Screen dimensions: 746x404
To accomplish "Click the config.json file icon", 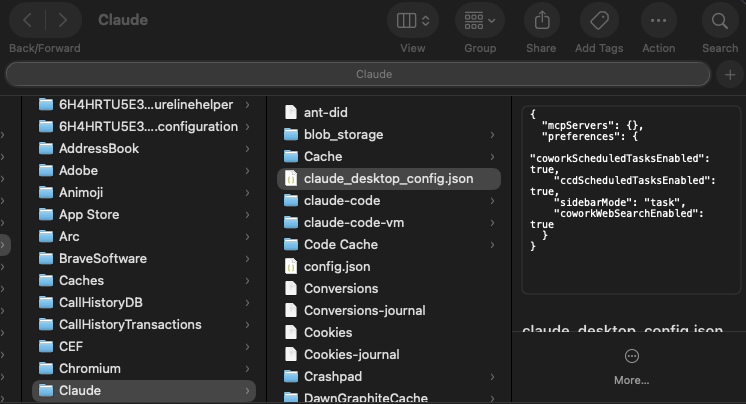I will 291,266.
